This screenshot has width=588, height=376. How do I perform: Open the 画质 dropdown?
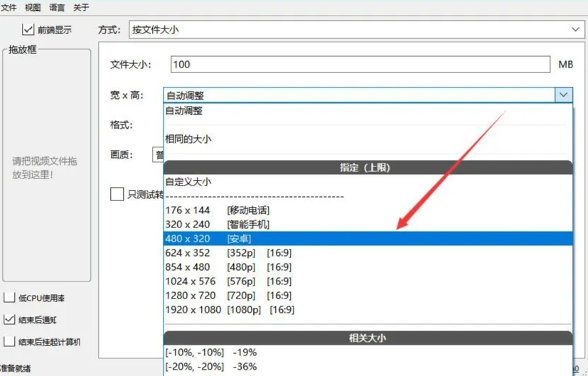158,155
